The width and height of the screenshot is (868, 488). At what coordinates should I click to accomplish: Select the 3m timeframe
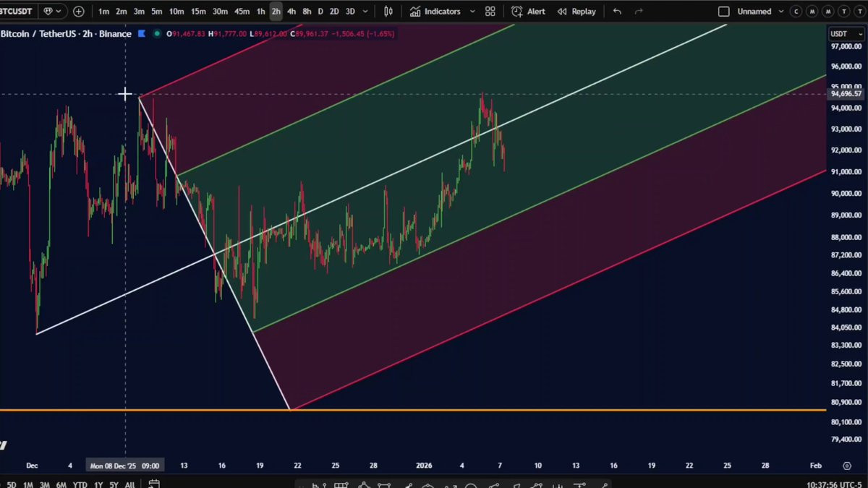click(x=138, y=12)
